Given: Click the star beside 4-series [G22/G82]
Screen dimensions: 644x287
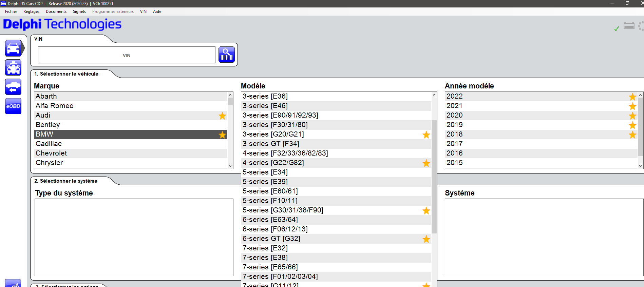Looking at the screenshot, I should click(x=426, y=163).
